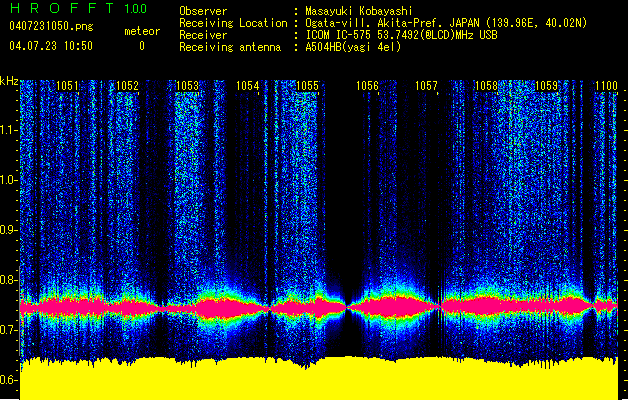Click the kHz axis unit label

pyautogui.click(x=9, y=81)
